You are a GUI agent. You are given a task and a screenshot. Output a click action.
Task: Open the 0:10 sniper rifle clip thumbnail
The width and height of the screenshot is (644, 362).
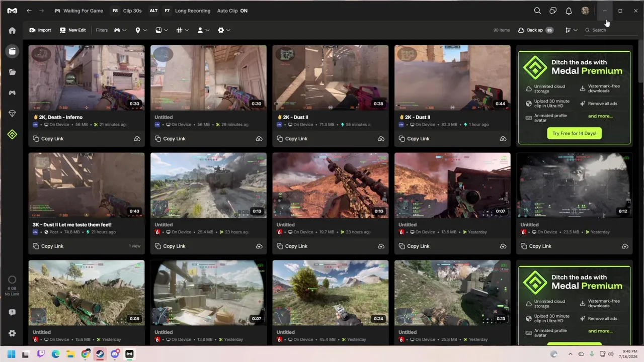(x=331, y=186)
